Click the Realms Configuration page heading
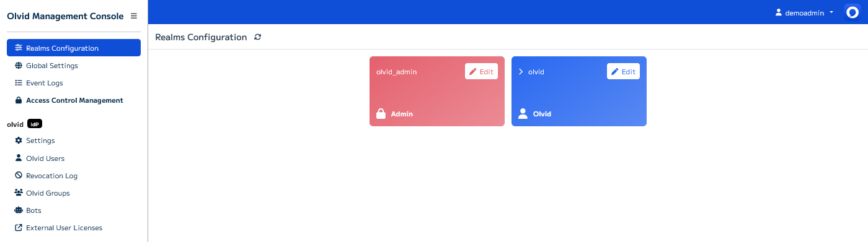The image size is (868, 242). click(201, 37)
